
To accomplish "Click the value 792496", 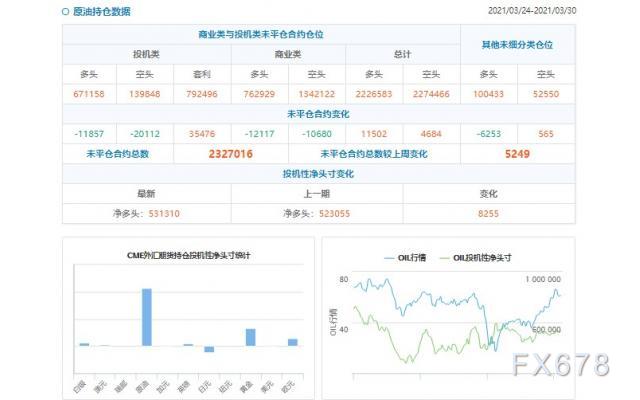I will [202, 94].
